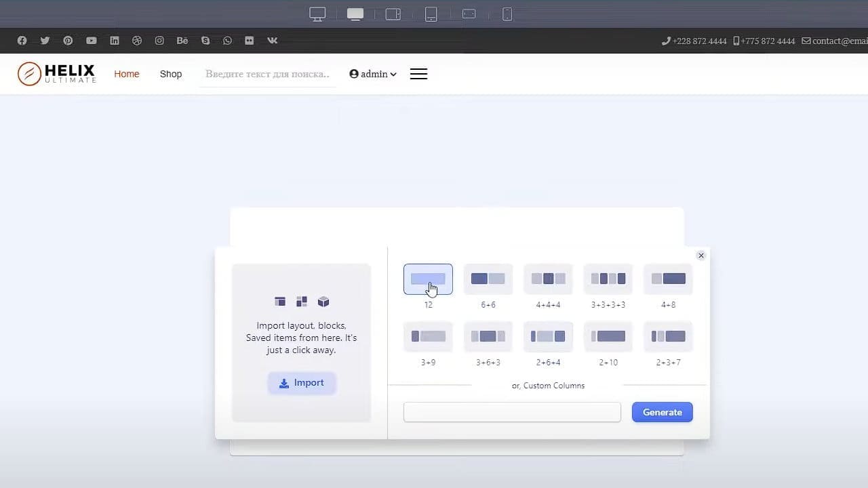Open the Facebook social icon

click(x=22, y=41)
